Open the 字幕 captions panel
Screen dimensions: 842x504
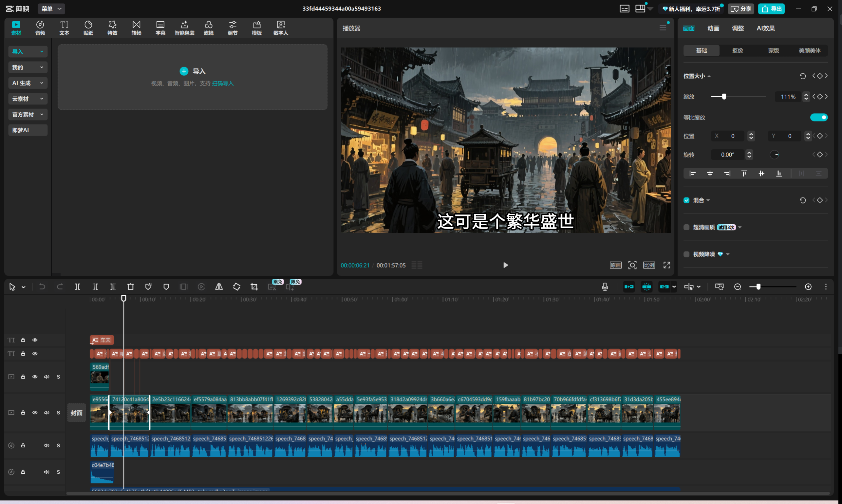160,28
